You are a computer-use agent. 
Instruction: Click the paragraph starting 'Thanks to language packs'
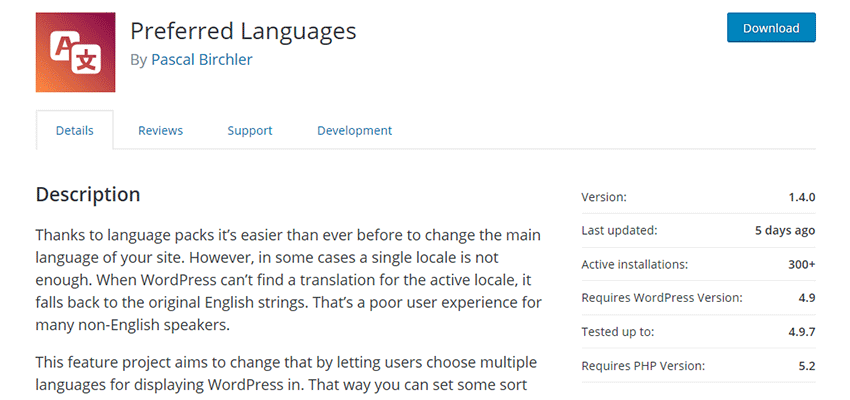click(288, 280)
